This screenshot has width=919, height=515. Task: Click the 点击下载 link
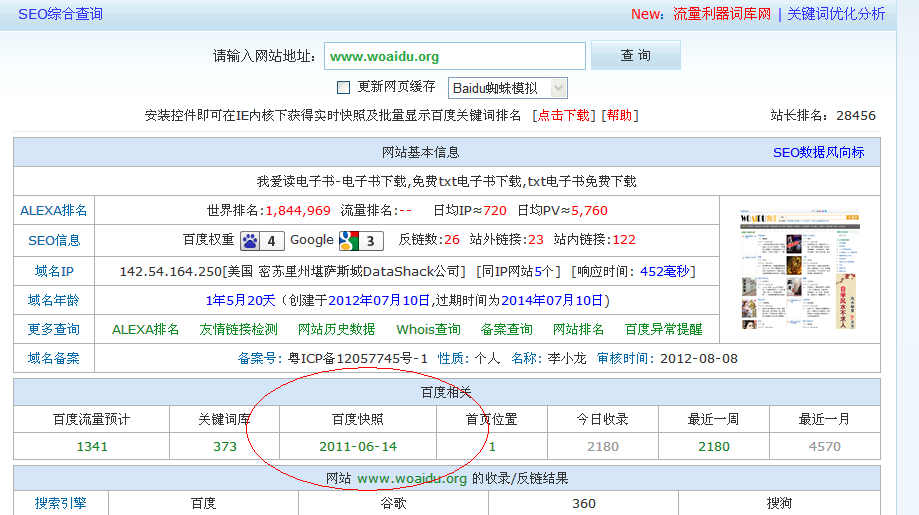click(x=565, y=115)
